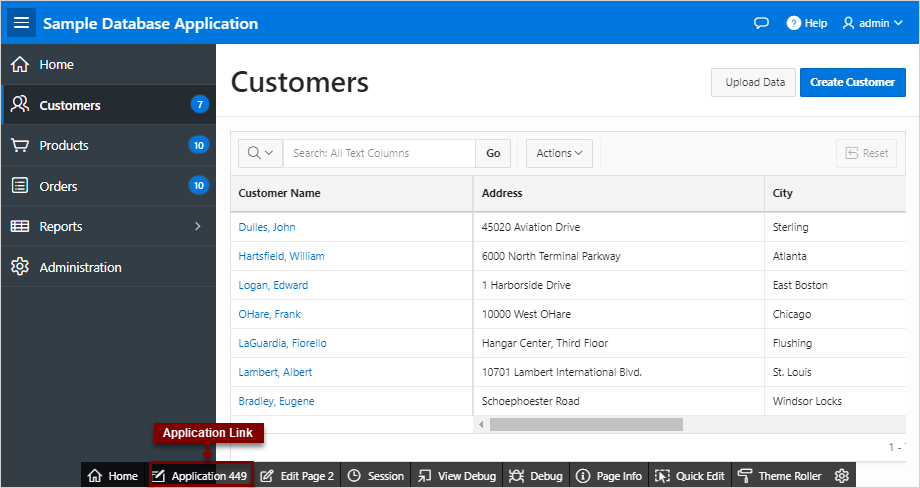Open developer toolbar settings gear icon
Viewport: 920px width, 488px height.
click(842, 476)
